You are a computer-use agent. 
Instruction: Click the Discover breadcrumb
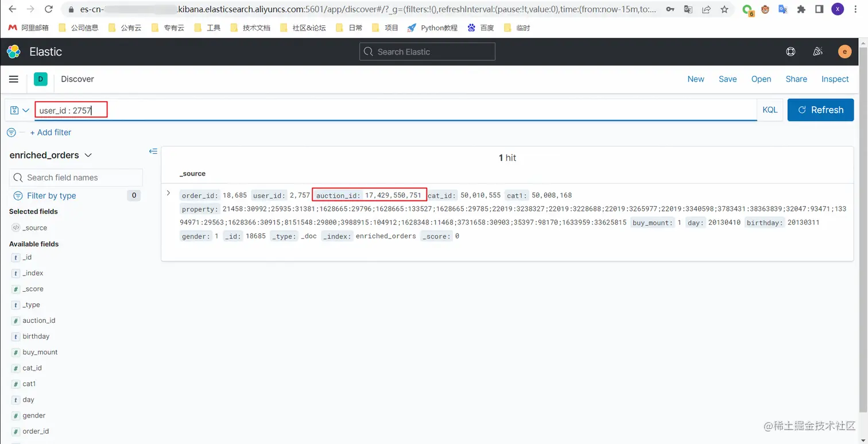pyautogui.click(x=77, y=79)
